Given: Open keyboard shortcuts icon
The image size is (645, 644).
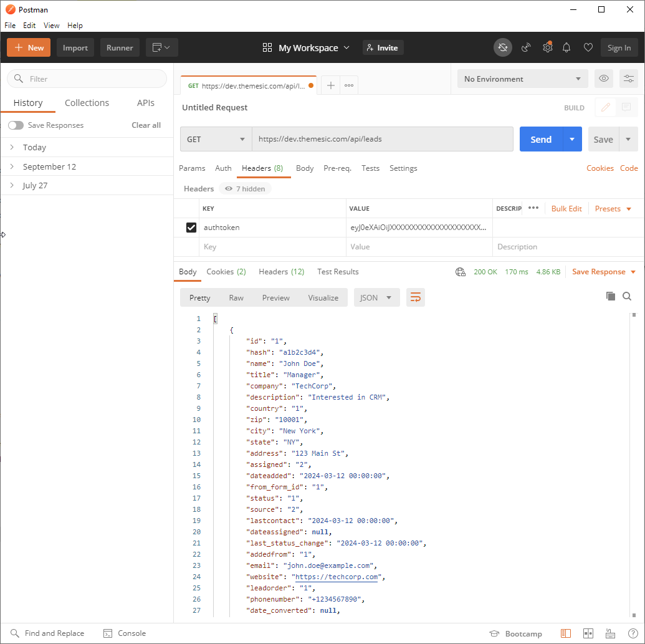Looking at the screenshot, I should (611, 633).
